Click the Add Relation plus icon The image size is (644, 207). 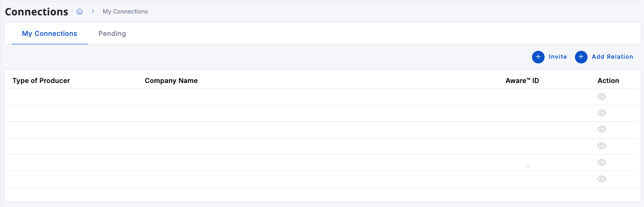[x=581, y=57]
